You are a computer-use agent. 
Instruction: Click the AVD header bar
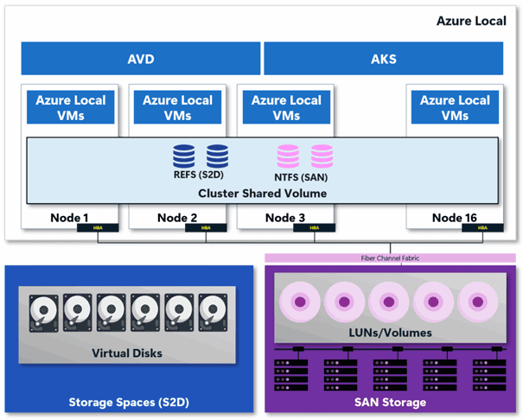(141, 60)
